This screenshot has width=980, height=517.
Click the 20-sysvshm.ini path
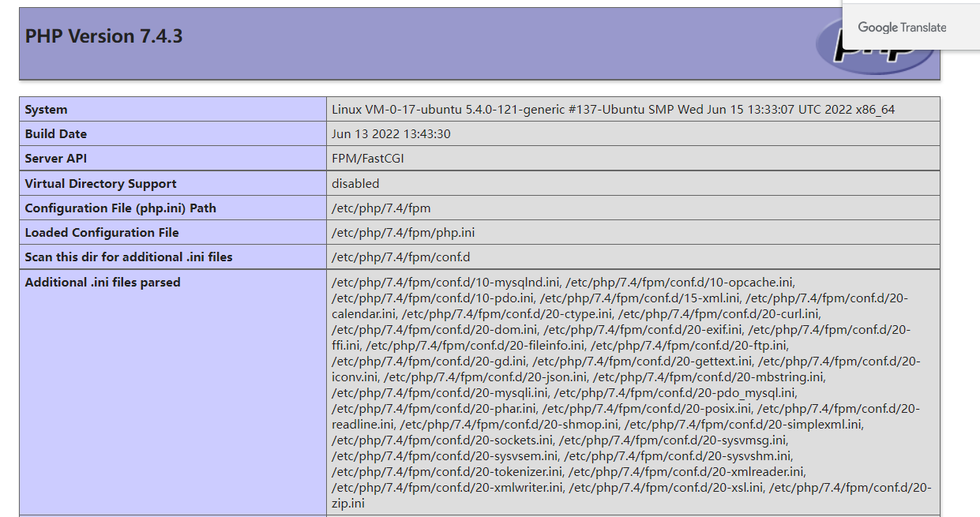(x=678, y=456)
